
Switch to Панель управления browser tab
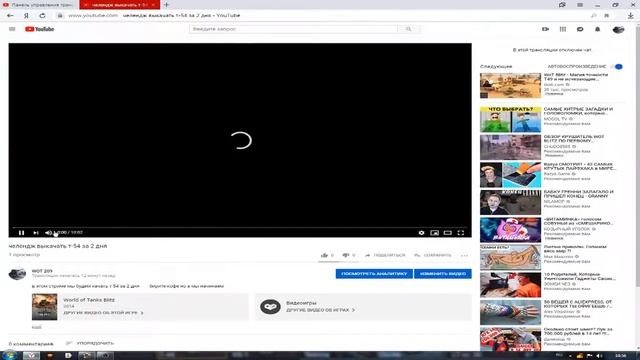click(x=39, y=5)
